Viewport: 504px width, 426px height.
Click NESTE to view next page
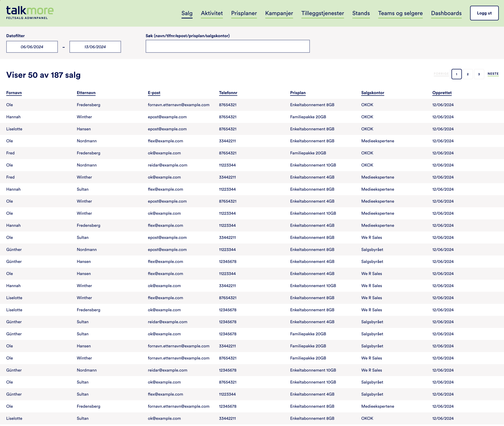[x=493, y=74]
